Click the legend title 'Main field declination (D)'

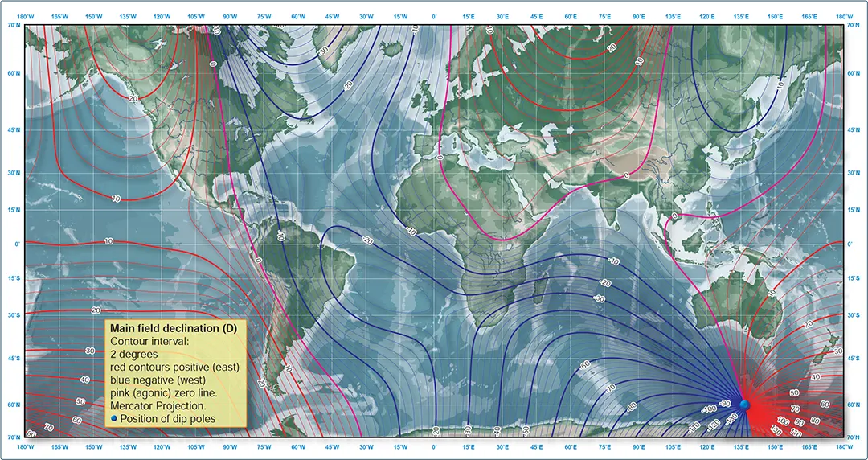(x=174, y=328)
